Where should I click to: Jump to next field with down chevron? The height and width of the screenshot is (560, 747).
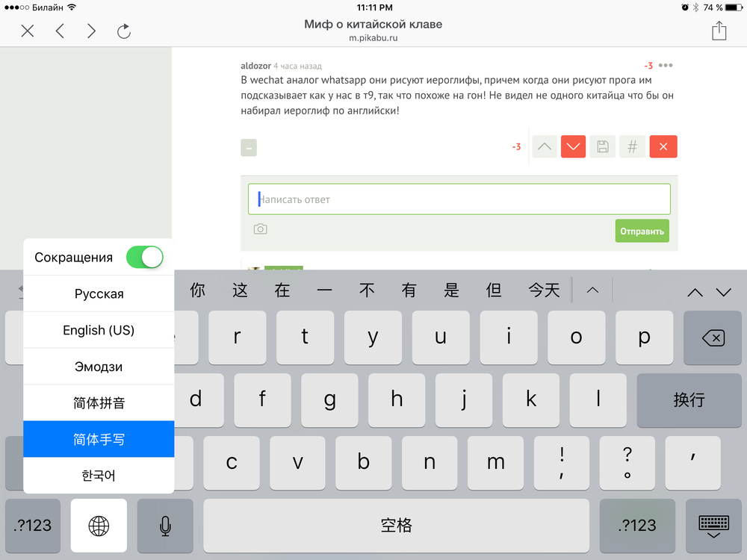723,292
